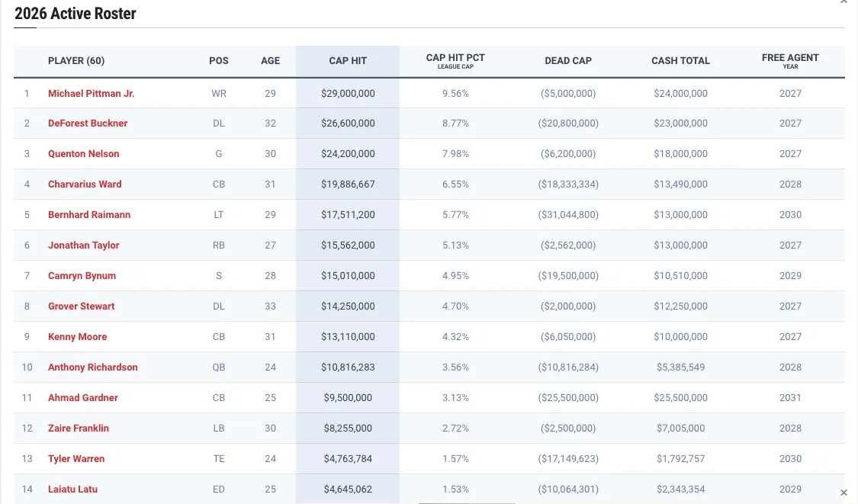
Task: View Tyler Warren's player profile
Action: pyautogui.click(x=76, y=459)
